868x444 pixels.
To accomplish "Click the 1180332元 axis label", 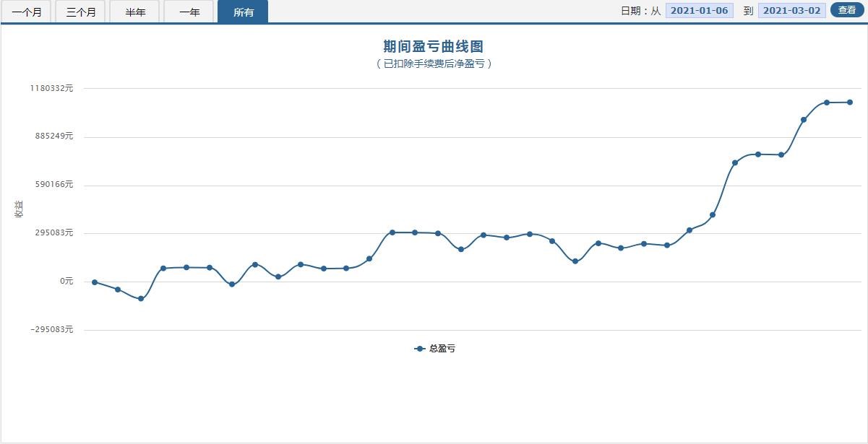I will (x=51, y=88).
